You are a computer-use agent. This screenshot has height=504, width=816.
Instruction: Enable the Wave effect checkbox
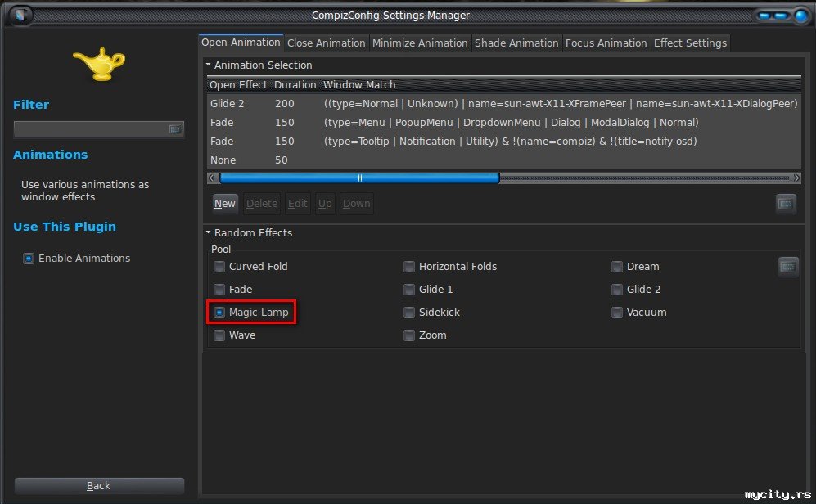click(219, 335)
